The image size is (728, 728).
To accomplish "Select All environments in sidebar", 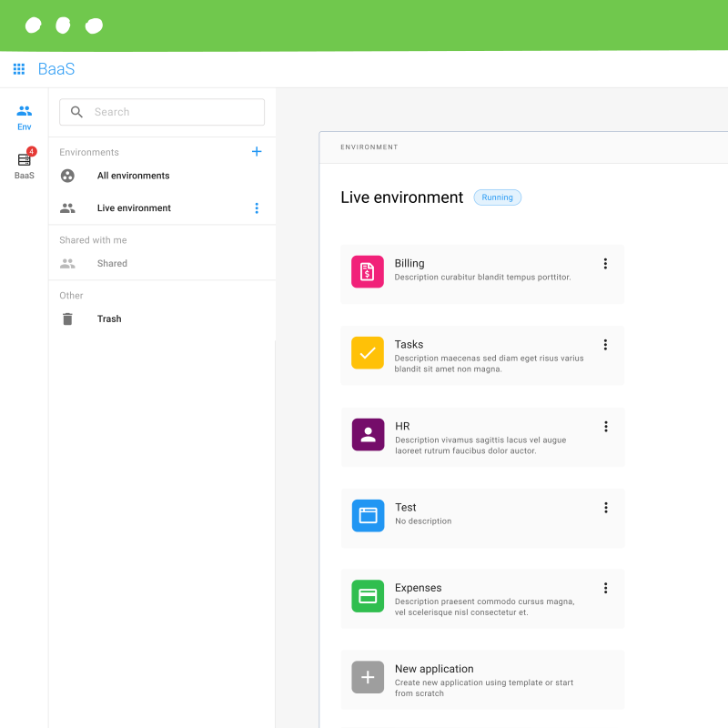I will pyautogui.click(x=133, y=176).
